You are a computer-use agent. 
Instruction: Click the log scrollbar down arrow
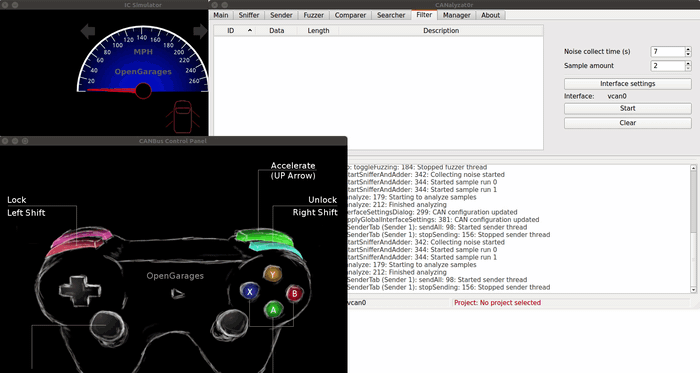tap(693, 290)
